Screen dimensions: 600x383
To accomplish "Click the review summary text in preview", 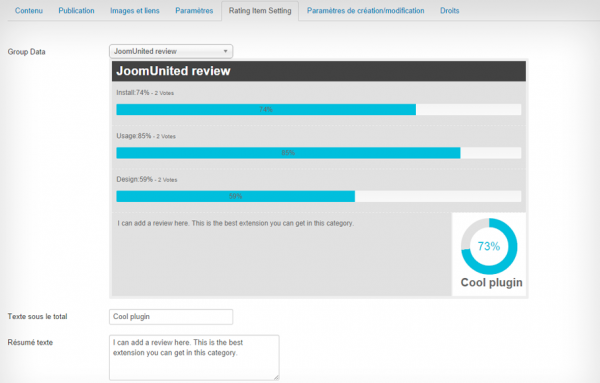I will [235, 223].
